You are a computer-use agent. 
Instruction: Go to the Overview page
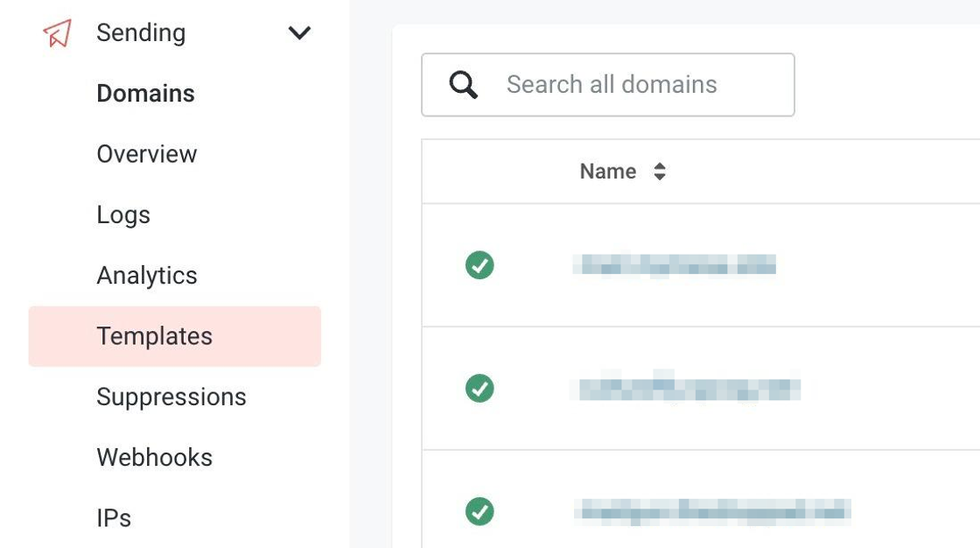point(147,154)
